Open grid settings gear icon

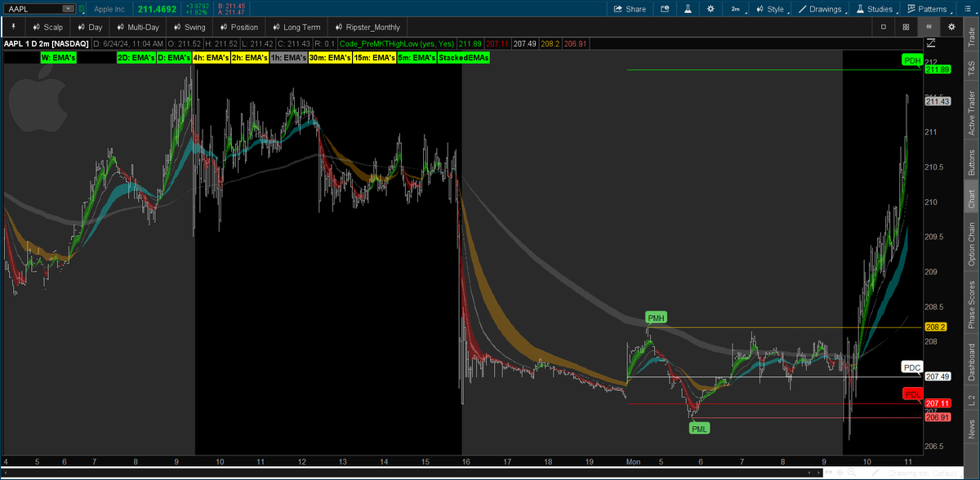point(951,27)
